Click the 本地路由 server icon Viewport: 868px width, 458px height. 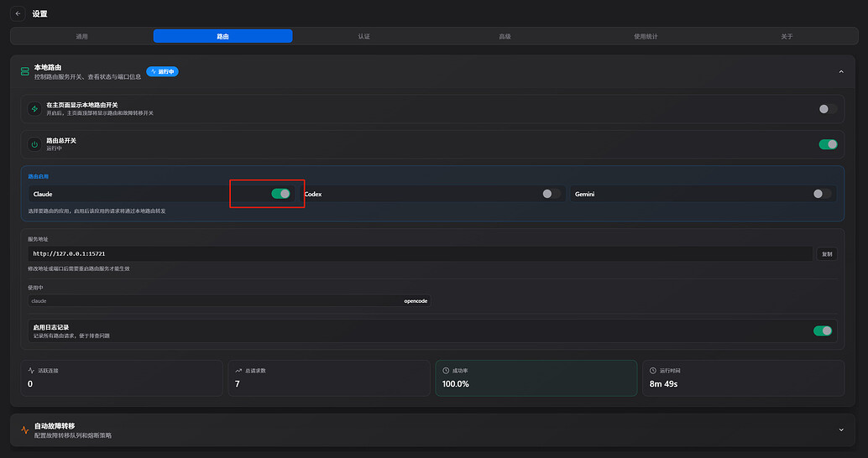[25, 71]
